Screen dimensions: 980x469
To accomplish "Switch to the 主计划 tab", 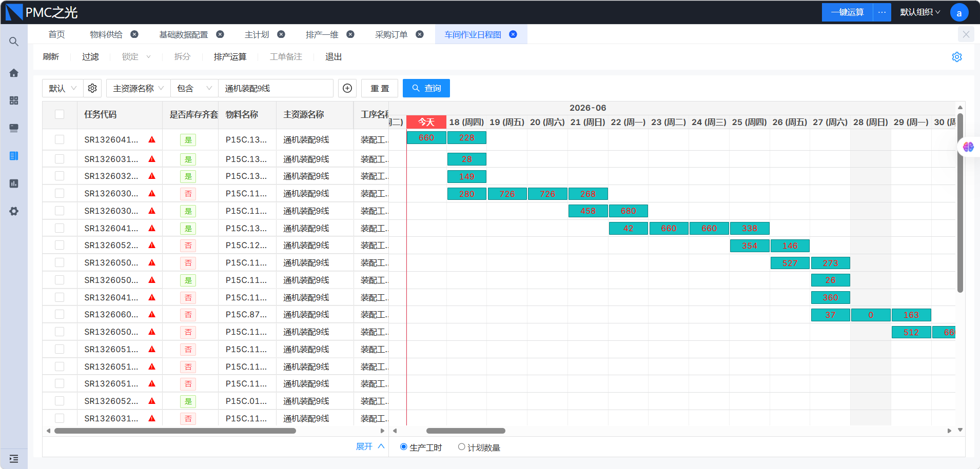I will [257, 34].
